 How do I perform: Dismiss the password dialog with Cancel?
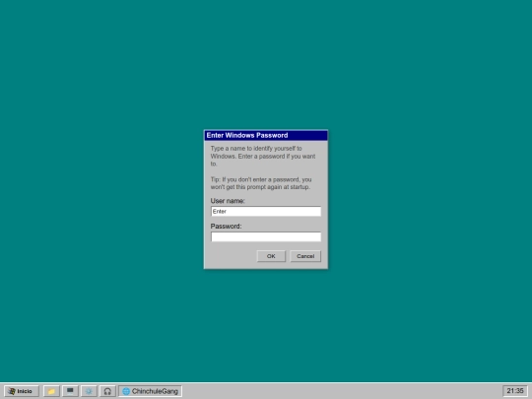click(305, 256)
